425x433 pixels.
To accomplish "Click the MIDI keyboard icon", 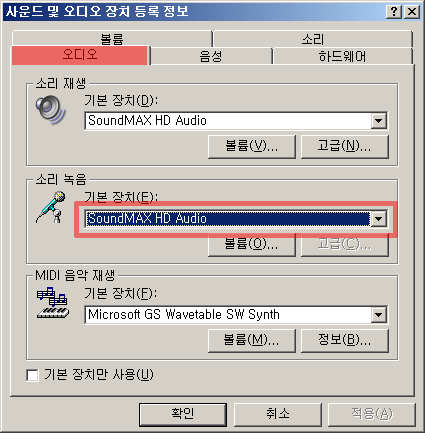I will pos(53,303).
